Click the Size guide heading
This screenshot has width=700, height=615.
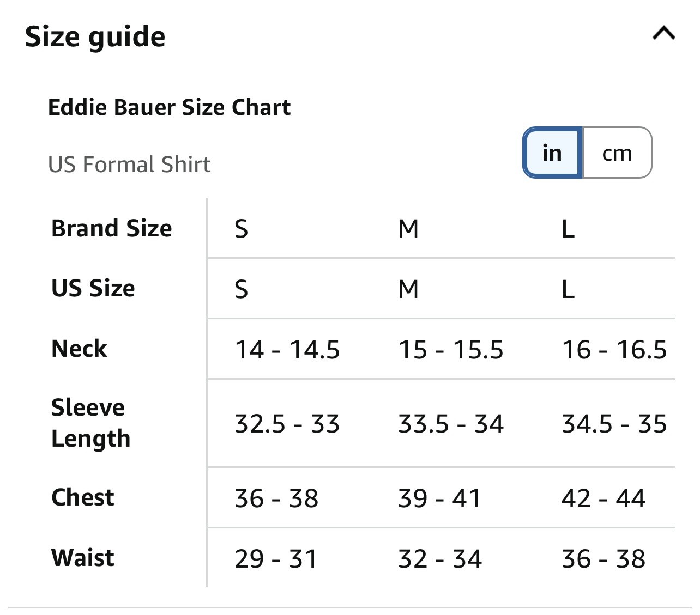(x=95, y=37)
